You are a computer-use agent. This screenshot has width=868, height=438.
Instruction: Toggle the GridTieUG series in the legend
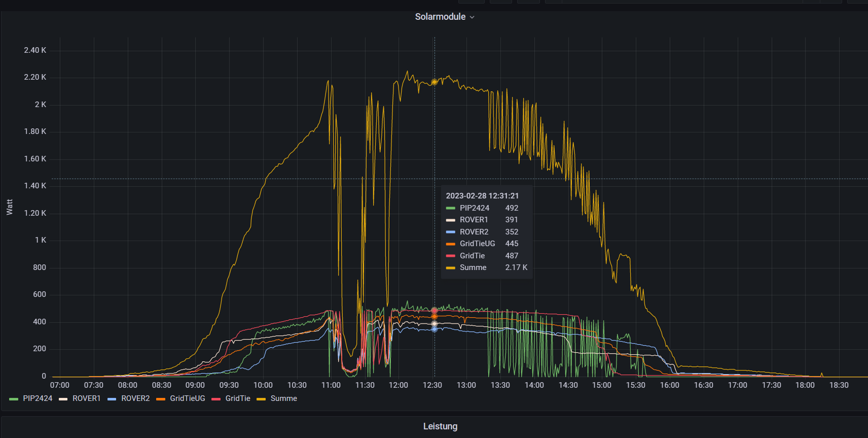click(x=188, y=398)
